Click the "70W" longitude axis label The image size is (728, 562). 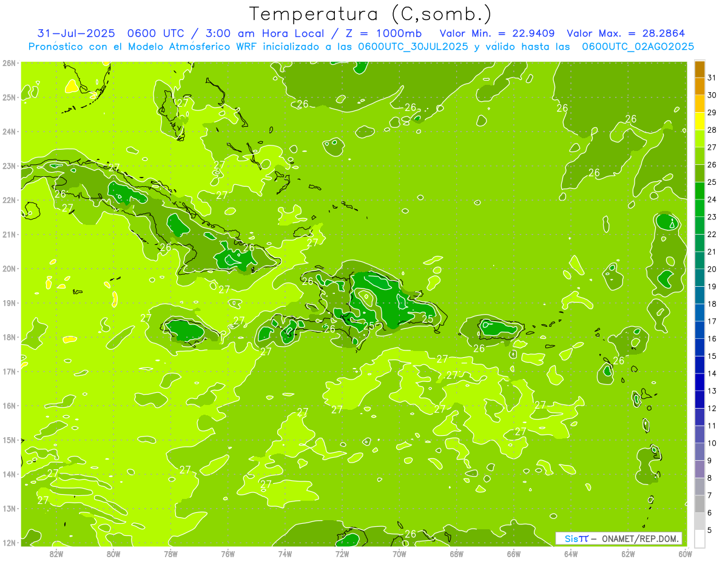coord(399,554)
